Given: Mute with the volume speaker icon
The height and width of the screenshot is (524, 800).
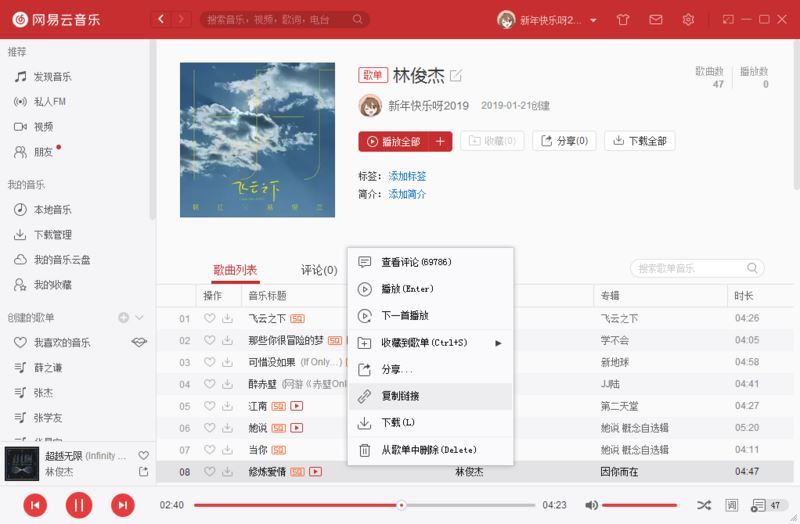Looking at the screenshot, I should coord(591,505).
